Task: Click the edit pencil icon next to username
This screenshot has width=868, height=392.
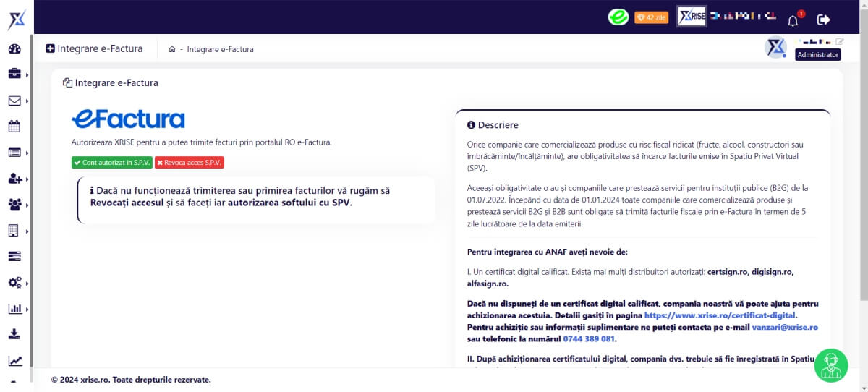Action: pos(839,41)
